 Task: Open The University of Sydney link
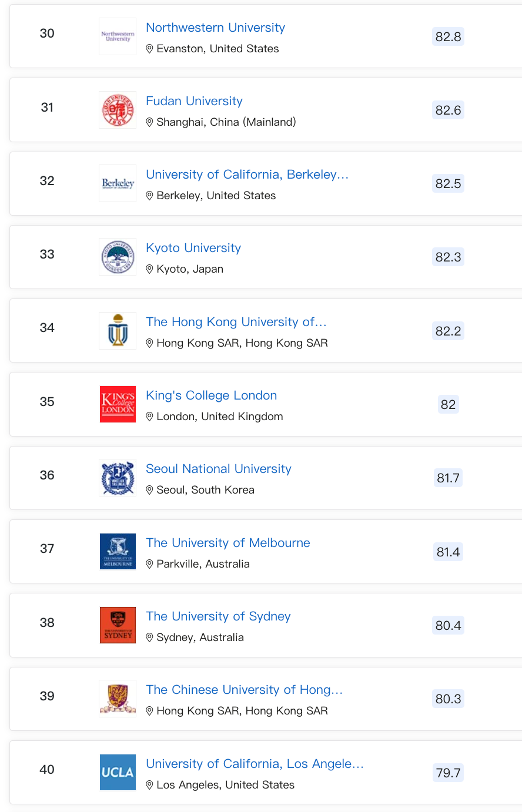click(x=218, y=616)
